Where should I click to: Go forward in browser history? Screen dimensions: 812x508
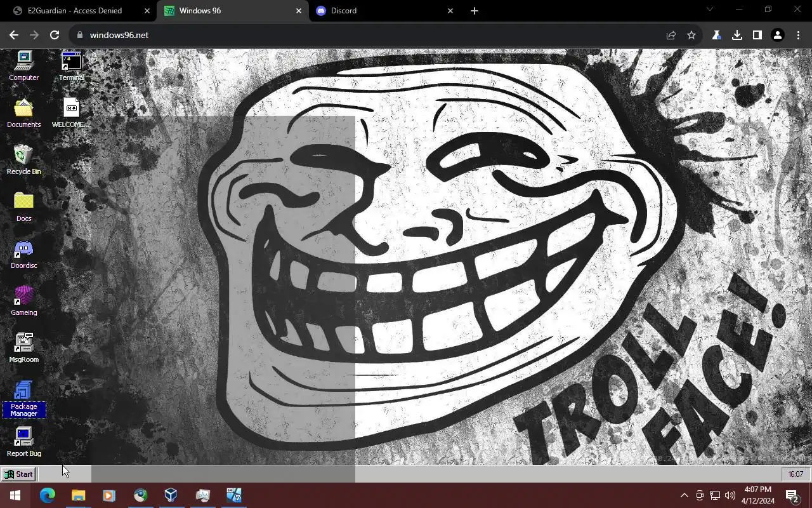coord(34,35)
